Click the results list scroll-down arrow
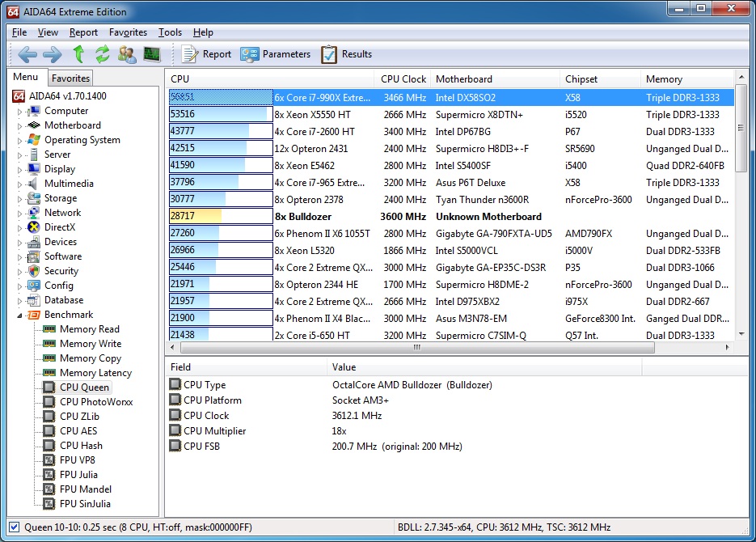This screenshot has height=542, width=756. [x=741, y=334]
